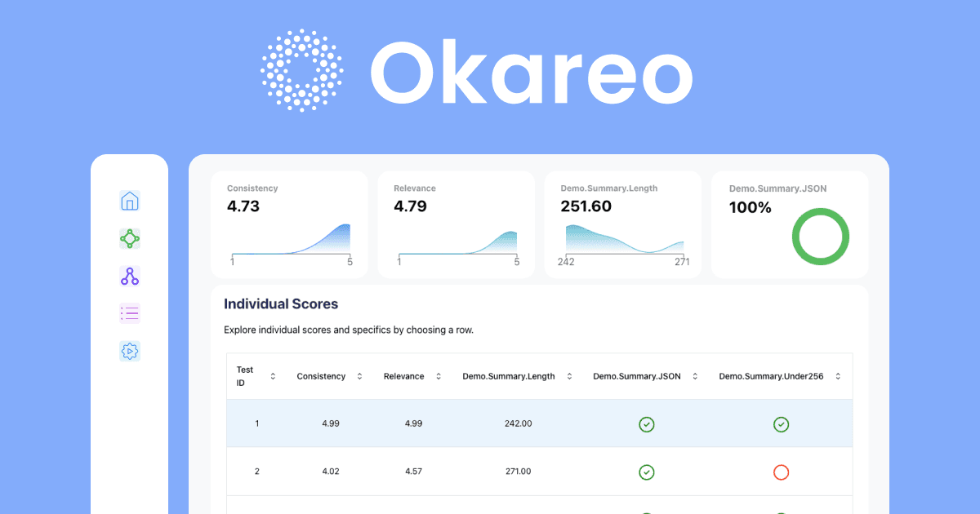Sort by Demo.Summary.JSON column arrows
This screenshot has width=980, height=514.
(x=695, y=376)
